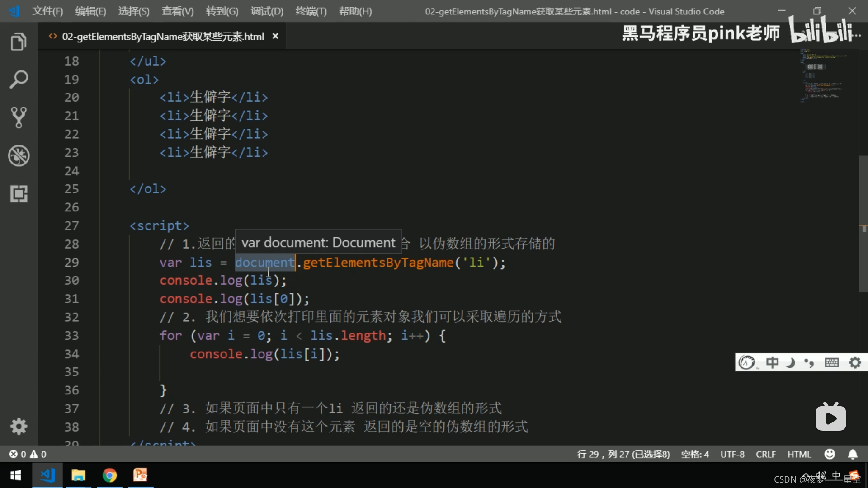Open File Explorer from taskbar
Screen dimensions: 868x488
coord(78,475)
